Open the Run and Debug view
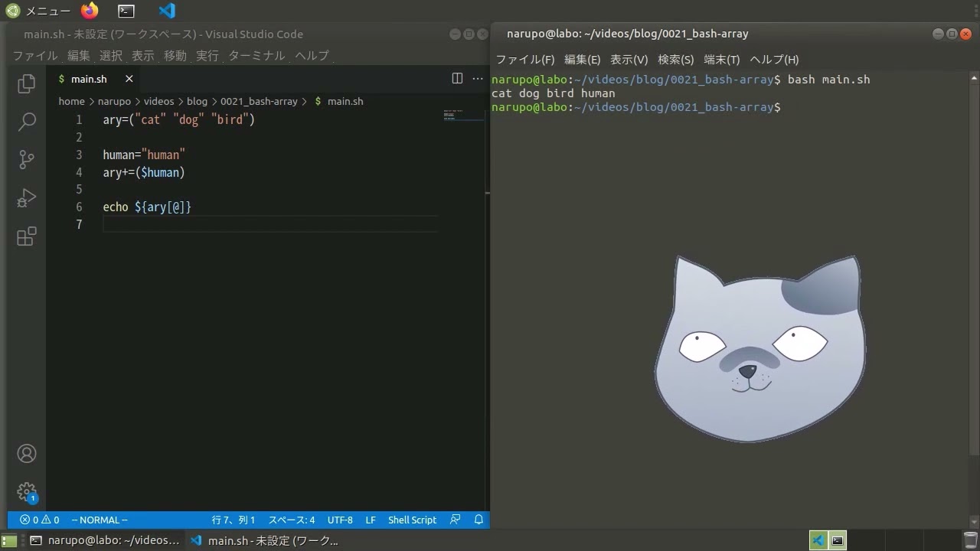Screen dimensions: 980x551 pyautogui.click(x=27, y=198)
